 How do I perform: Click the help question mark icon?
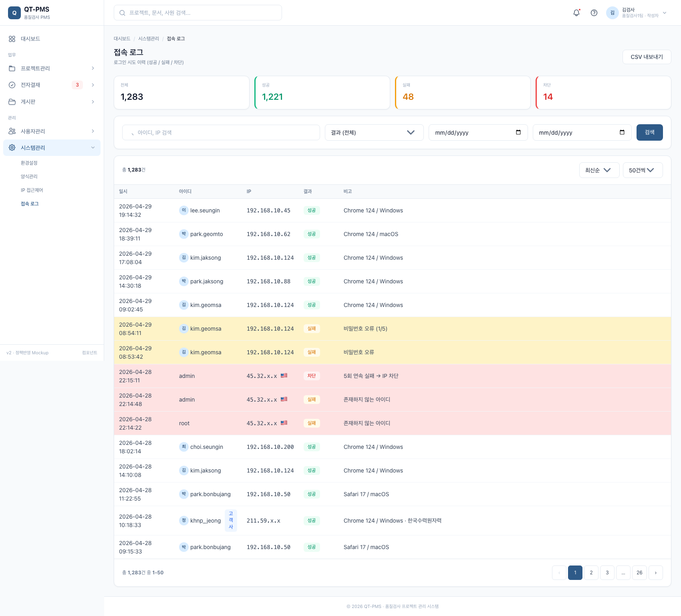pos(594,13)
